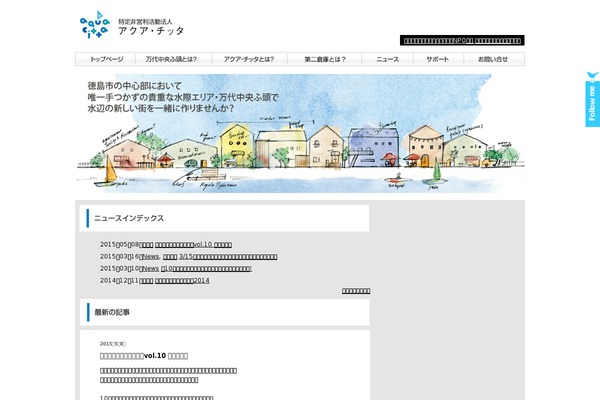Click the news list link below the index
The width and height of the screenshot is (600, 400).
click(x=356, y=291)
